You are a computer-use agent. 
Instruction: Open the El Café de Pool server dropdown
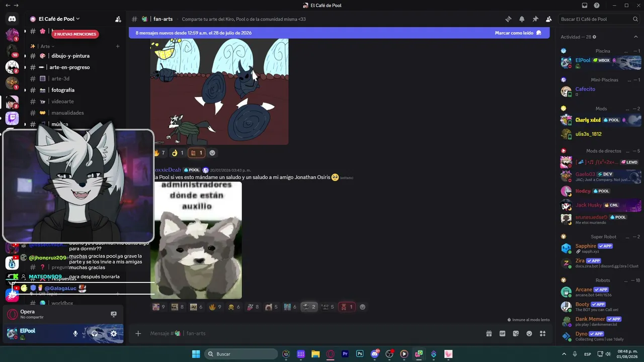pyautogui.click(x=59, y=19)
